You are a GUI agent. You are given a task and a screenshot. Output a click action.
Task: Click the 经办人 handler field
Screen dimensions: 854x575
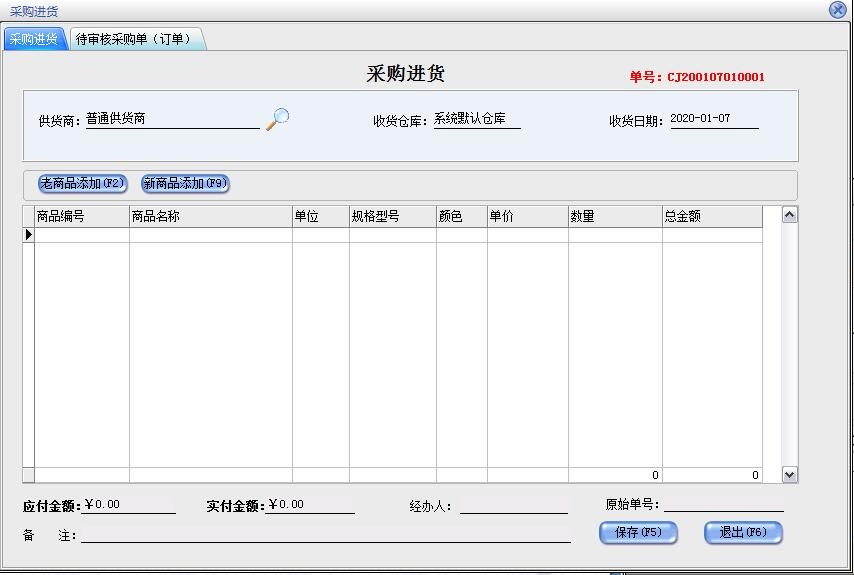[513, 505]
